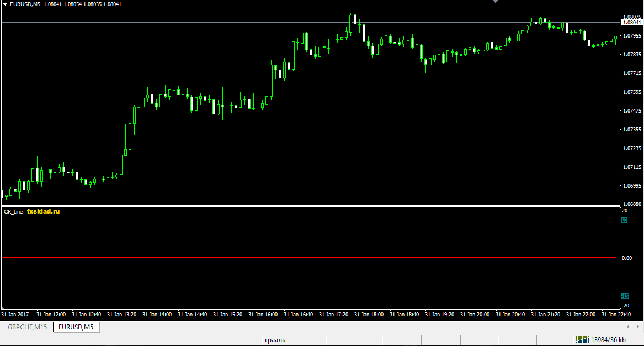Click the 1.06880 price scale label
The height and width of the screenshot is (346, 644).
point(632,204)
